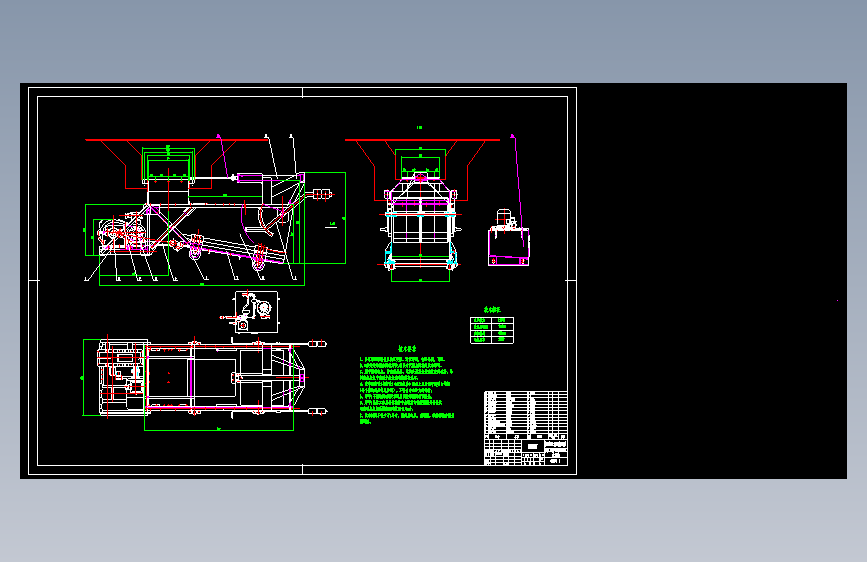Select the top plan view of the frame
The width and height of the screenshot is (867, 562).
click(205, 382)
